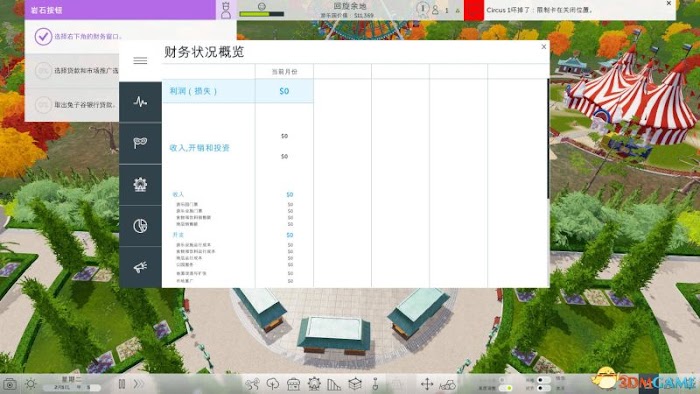Click the four-arrow move tool icon
Viewport: 700px width, 394px height.
point(427,384)
